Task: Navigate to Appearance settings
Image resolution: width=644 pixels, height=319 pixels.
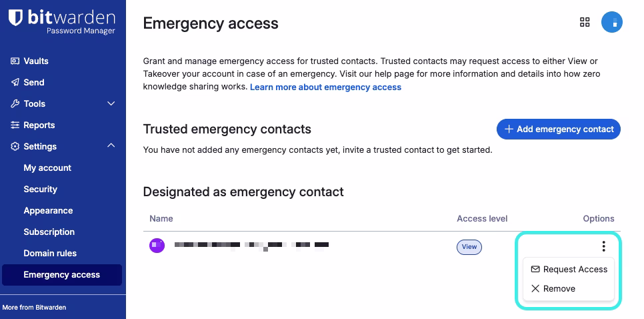Action: (x=48, y=211)
